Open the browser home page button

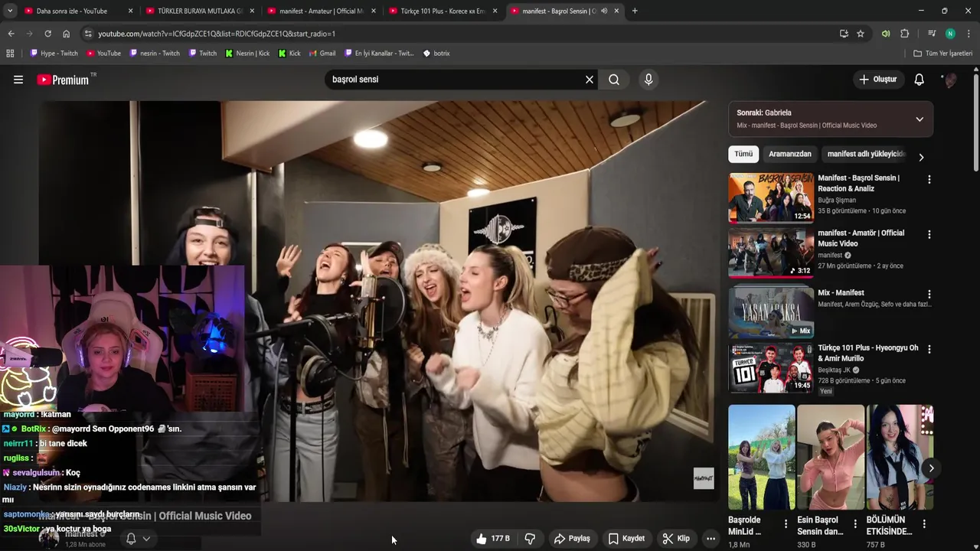[66, 34]
